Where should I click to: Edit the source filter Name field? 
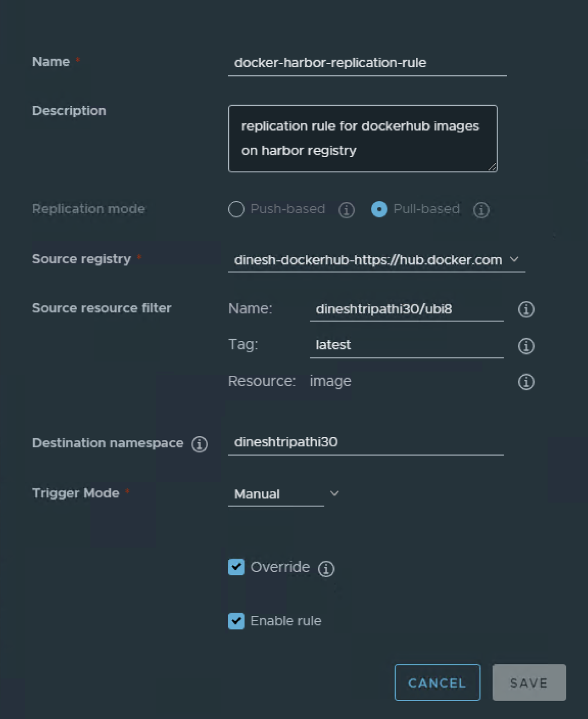tap(406, 309)
